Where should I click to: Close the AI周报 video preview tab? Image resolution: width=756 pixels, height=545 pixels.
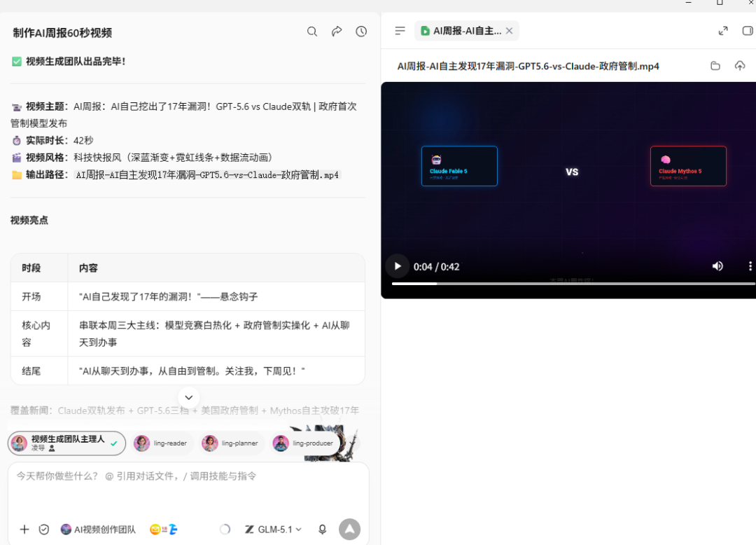[509, 31]
